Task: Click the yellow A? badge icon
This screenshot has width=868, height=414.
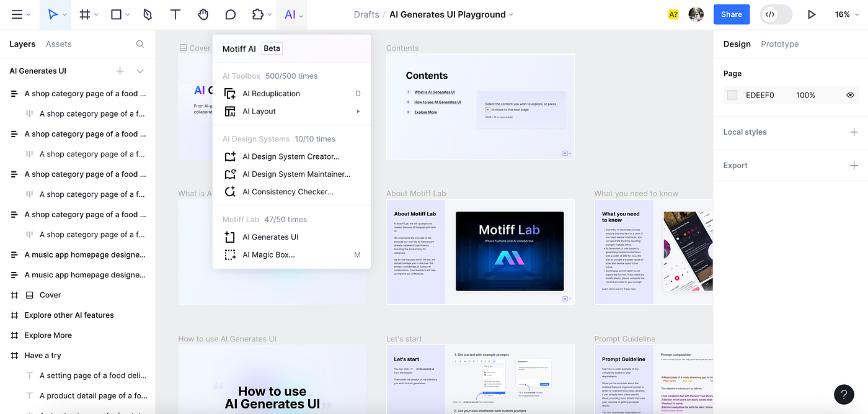Action: (x=673, y=14)
